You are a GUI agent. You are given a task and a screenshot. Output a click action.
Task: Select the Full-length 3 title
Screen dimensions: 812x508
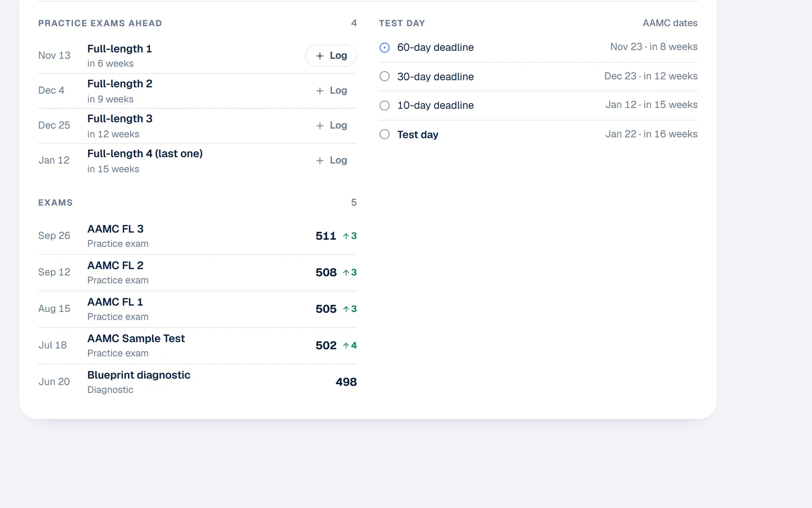[x=120, y=119]
